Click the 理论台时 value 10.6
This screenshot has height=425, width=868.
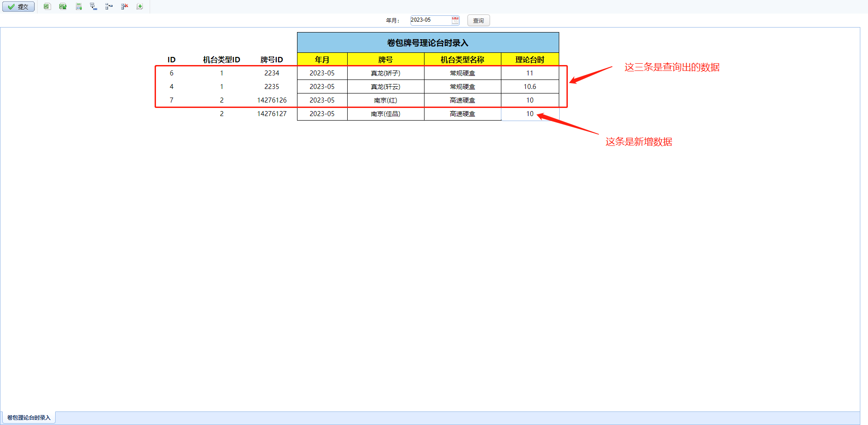(530, 87)
